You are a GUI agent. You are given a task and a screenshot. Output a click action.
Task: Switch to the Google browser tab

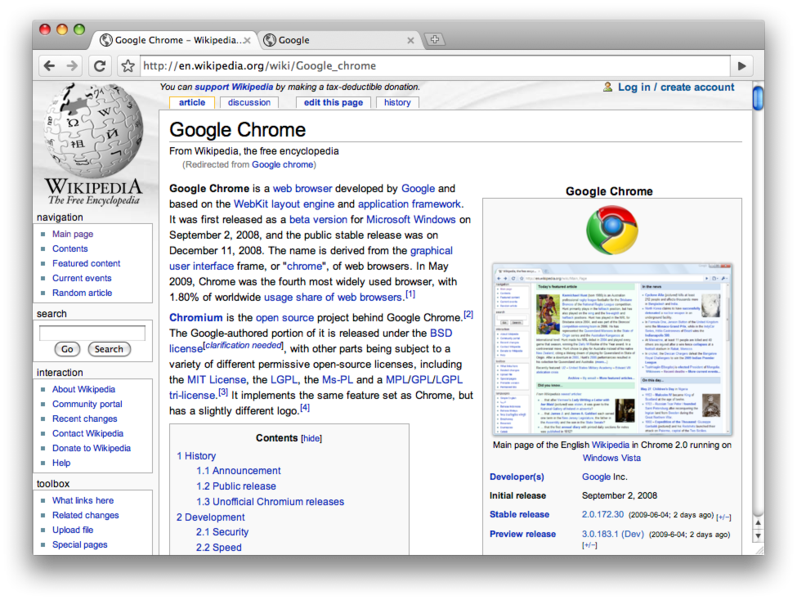(x=330, y=40)
